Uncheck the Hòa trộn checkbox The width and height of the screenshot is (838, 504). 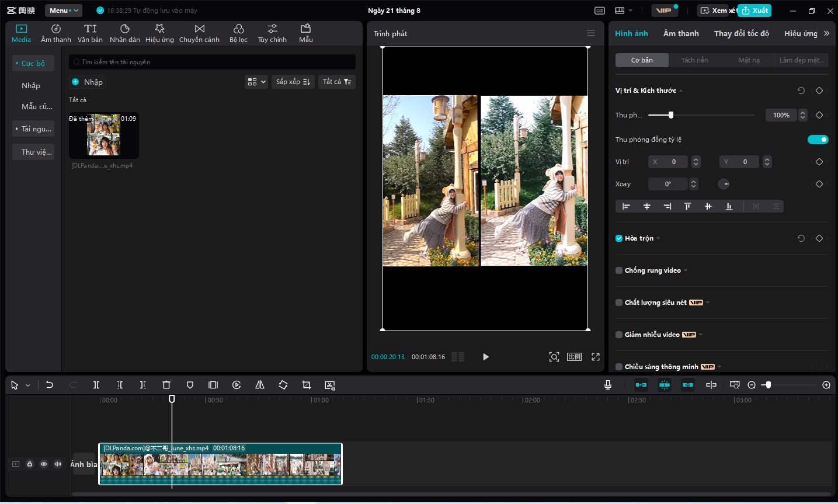pos(619,238)
